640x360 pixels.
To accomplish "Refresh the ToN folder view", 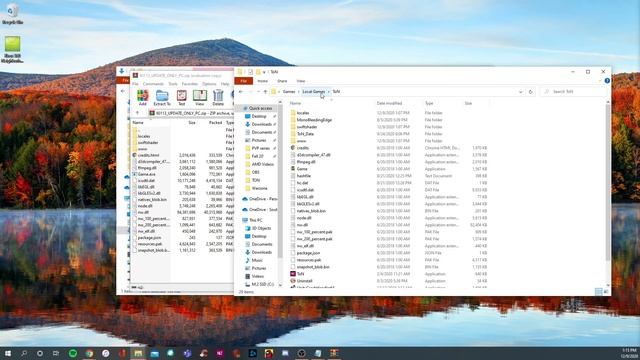I will (531, 92).
